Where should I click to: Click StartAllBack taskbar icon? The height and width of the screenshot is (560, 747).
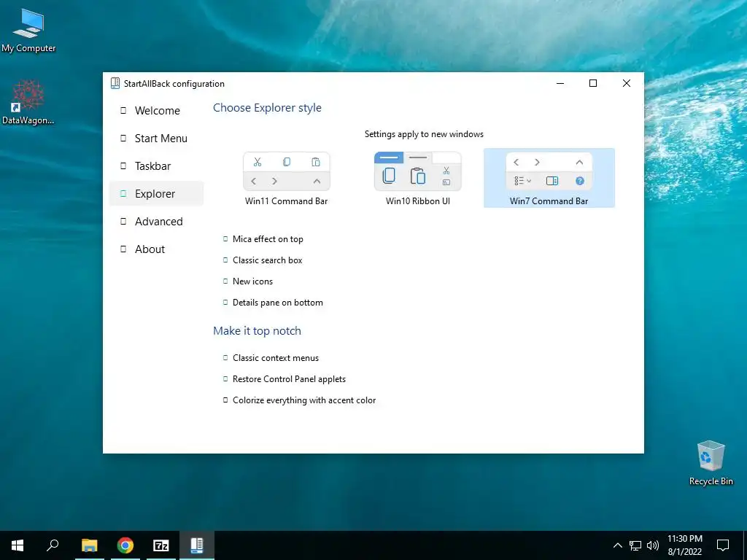197,545
